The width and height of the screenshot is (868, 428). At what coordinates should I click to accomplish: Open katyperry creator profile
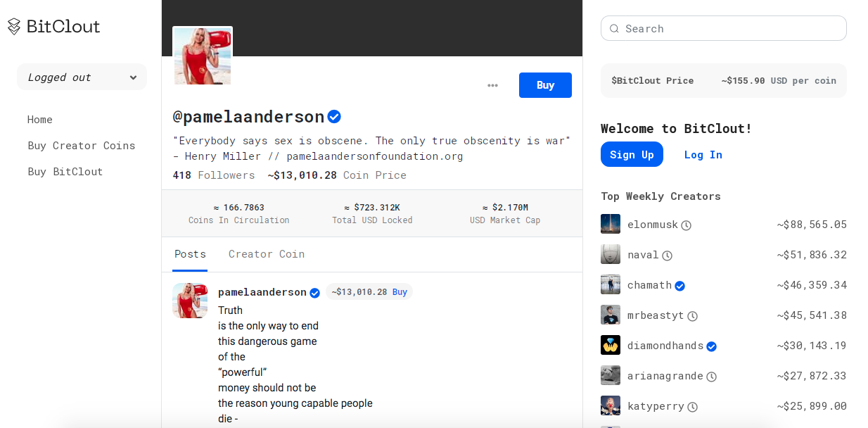pyautogui.click(x=656, y=406)
